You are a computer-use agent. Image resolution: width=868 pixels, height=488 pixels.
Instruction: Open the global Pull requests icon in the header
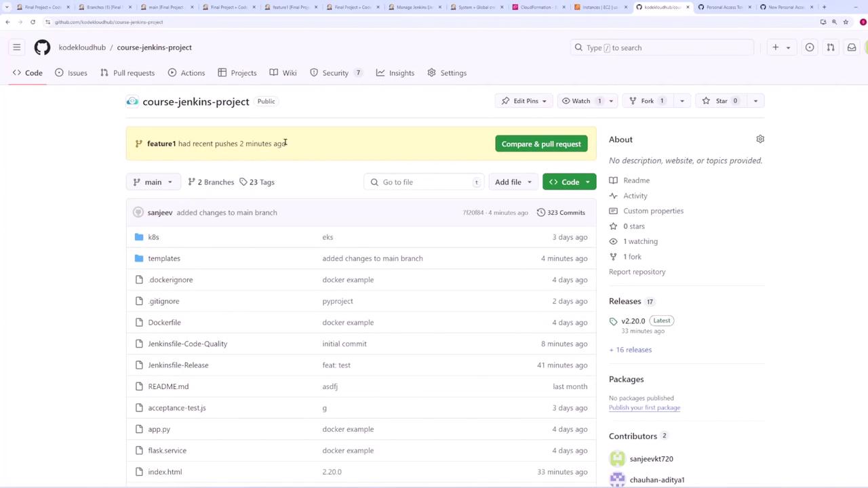(x=831, y=47)
